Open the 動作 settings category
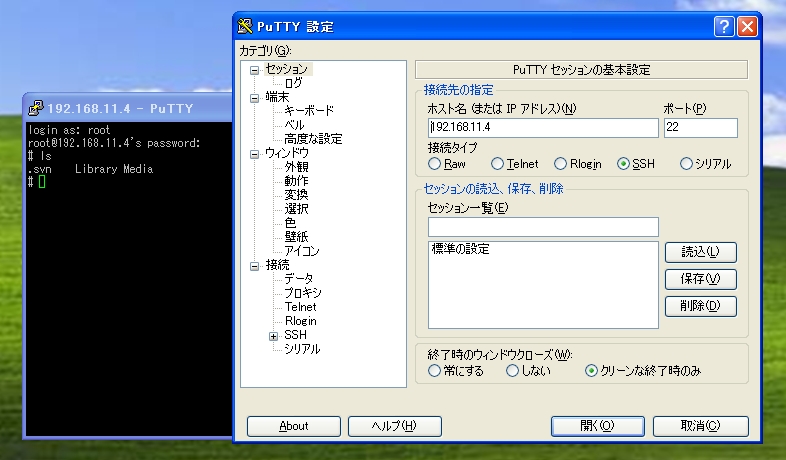Viewport: 786px width, 460px height. coord(296,181)
